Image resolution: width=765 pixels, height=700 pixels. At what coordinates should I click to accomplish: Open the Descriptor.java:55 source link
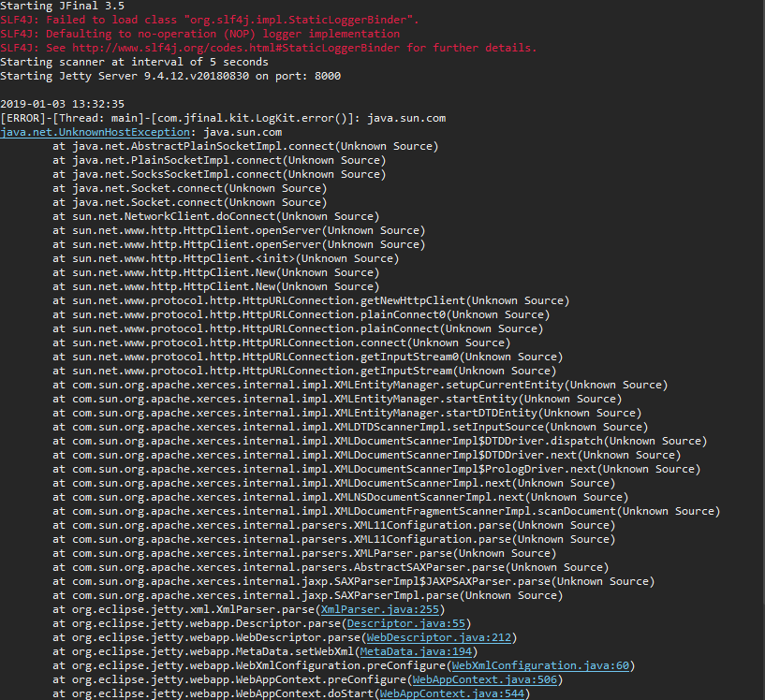(x=406, y=624)
